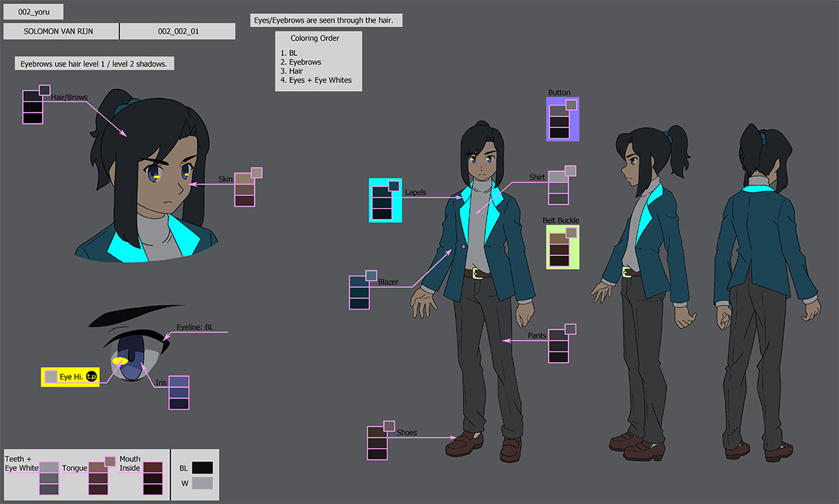839x504 pixels.
Task: Click the Hair/Brows color swatch stack
Action: tap(33, 107)
